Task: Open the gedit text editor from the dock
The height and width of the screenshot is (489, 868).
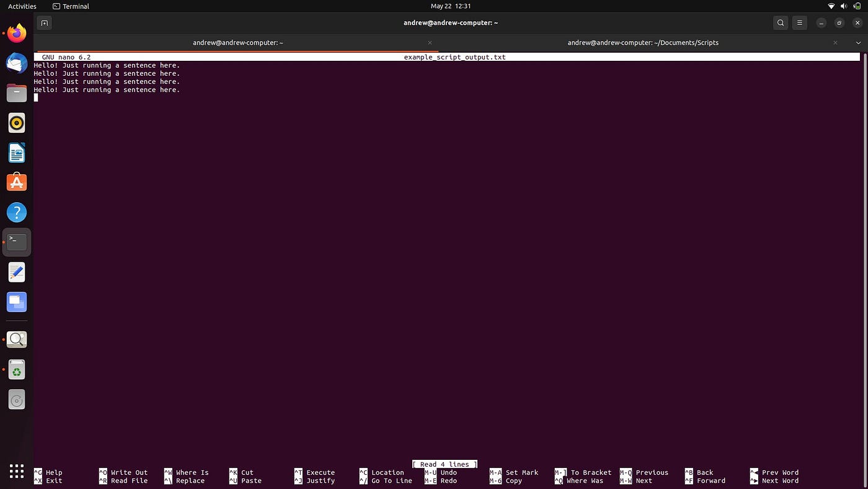Action: (x=16, y=272)
